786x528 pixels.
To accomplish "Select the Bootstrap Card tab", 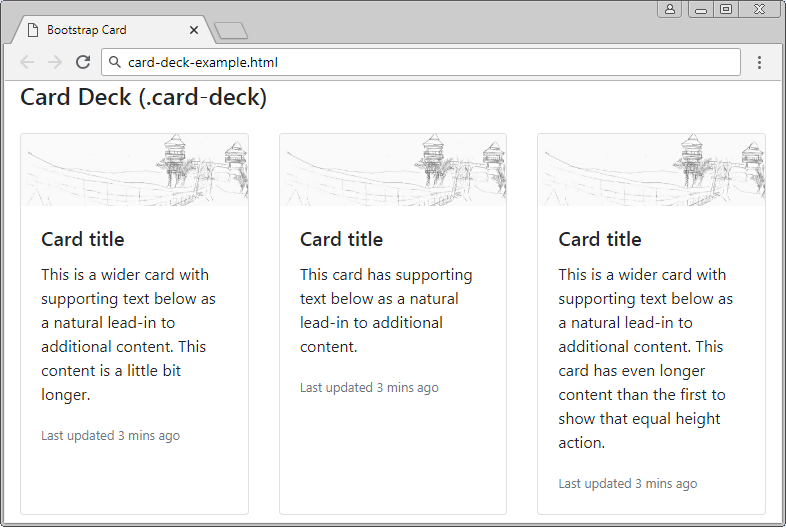I will tap(111, 30).
